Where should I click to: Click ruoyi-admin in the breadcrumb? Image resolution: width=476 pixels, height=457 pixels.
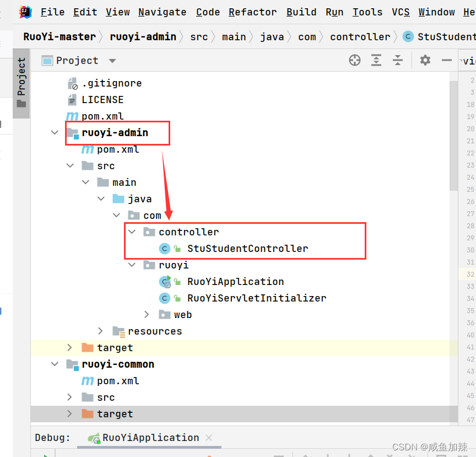coord(143,37)
